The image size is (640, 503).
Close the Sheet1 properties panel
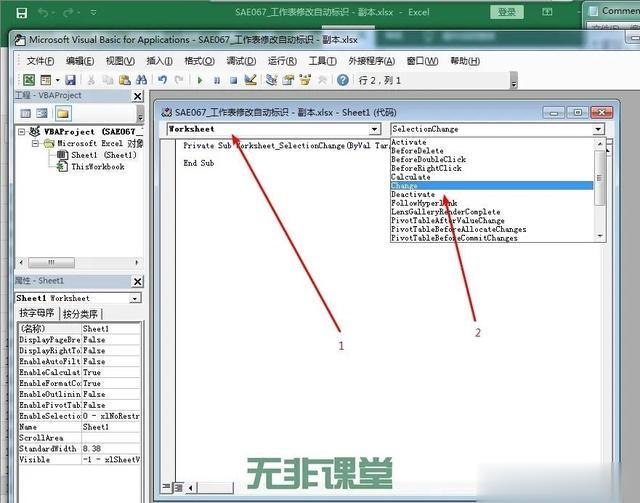(138, 281)
